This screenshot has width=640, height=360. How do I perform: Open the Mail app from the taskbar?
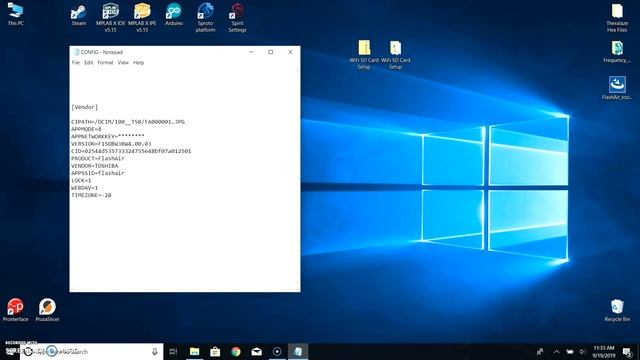coord(256,351)
